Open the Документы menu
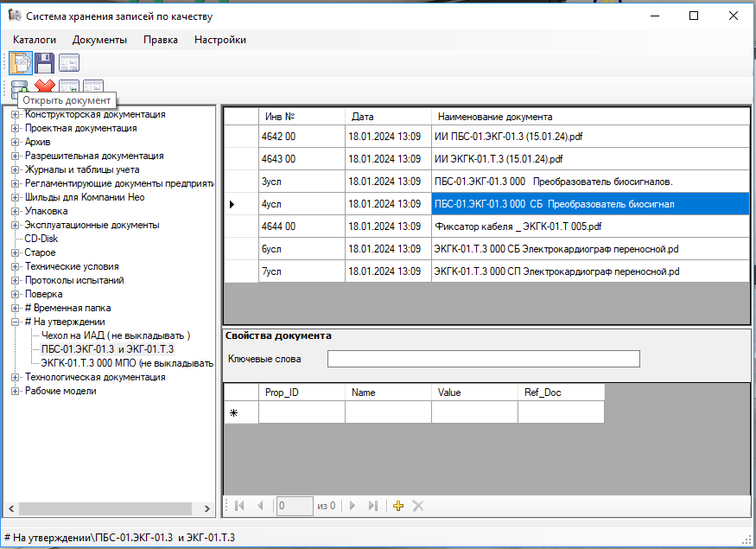 coord(99,40)
